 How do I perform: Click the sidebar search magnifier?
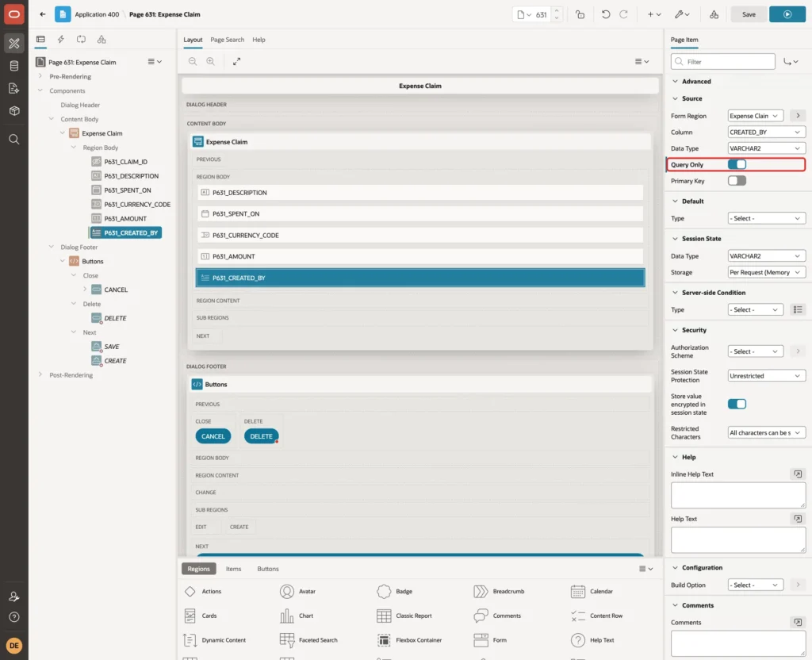pyautogui.click(x=14, y=140)
